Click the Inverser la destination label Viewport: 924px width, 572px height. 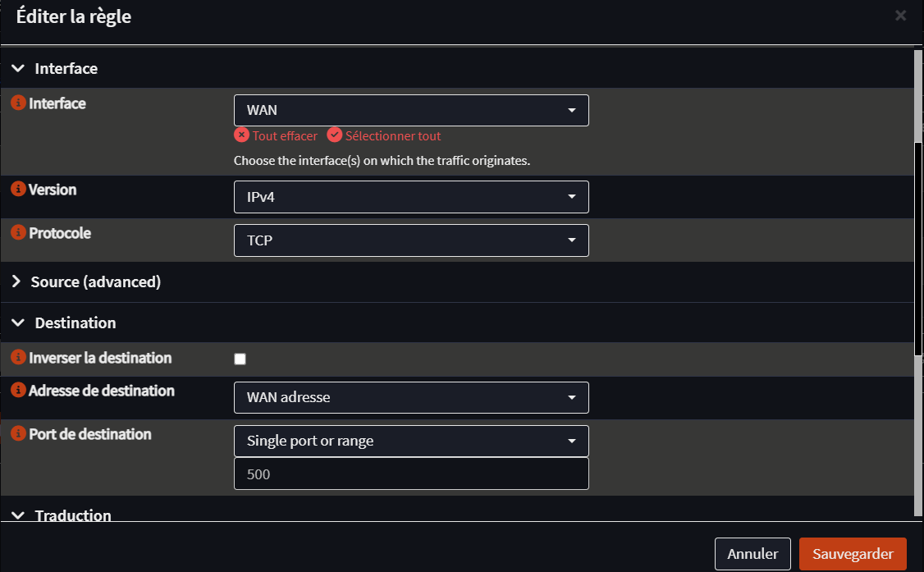pos(100,358)
